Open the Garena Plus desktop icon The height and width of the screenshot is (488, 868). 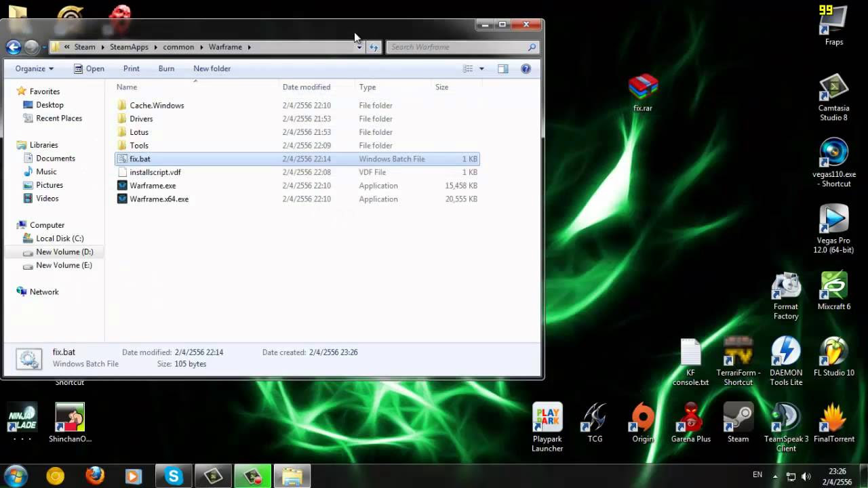coord(690,423)
